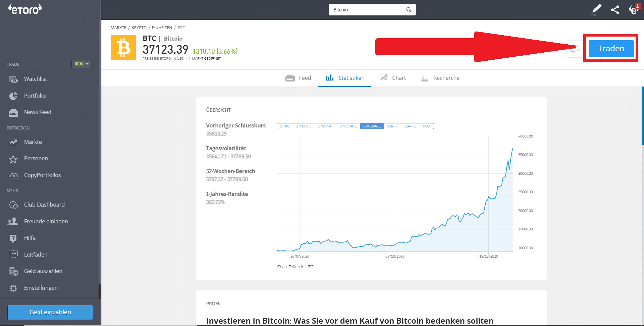Select the 1 JAHR chart range
Viewport: 644px width, 326px height.
392,126
